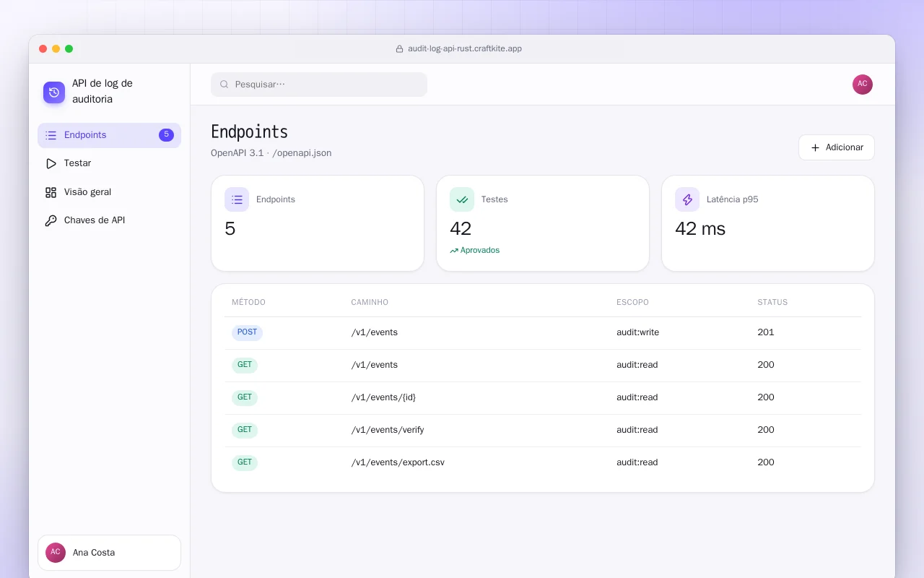924x578 pixels.
Task: Click the ESCOPO column header
Action: [632, 302]
